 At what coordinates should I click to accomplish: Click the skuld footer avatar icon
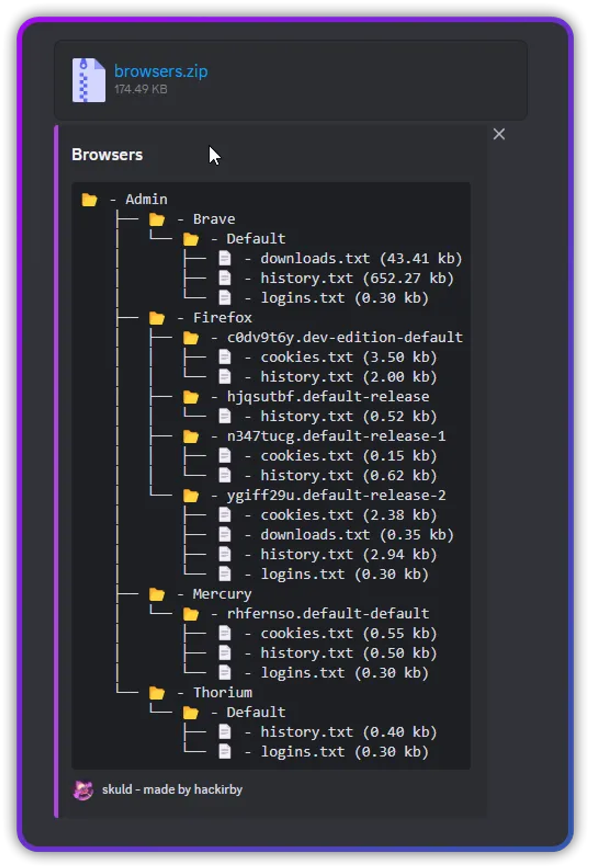click(x=83, y=791)
